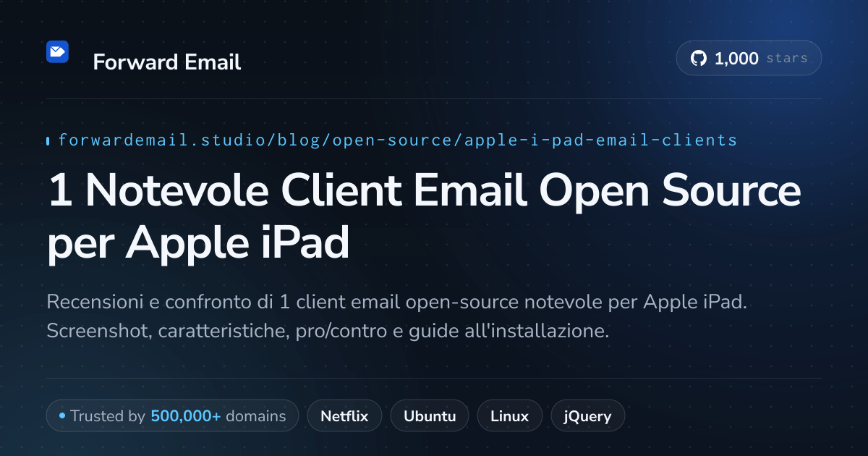Select the Linux tag pill

pyautogui.click(x=510, y=416)
